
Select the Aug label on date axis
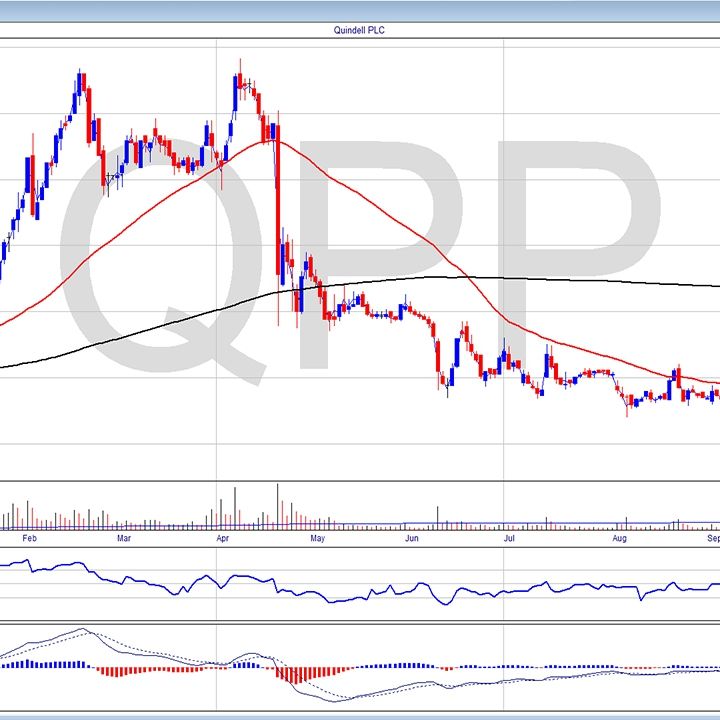pos(619,538)
